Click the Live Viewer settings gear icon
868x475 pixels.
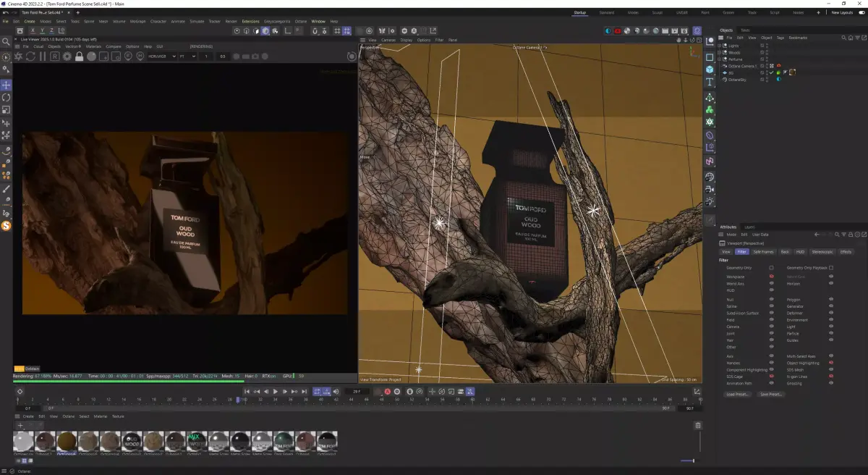pyautogui.click(x=67, y=56)
